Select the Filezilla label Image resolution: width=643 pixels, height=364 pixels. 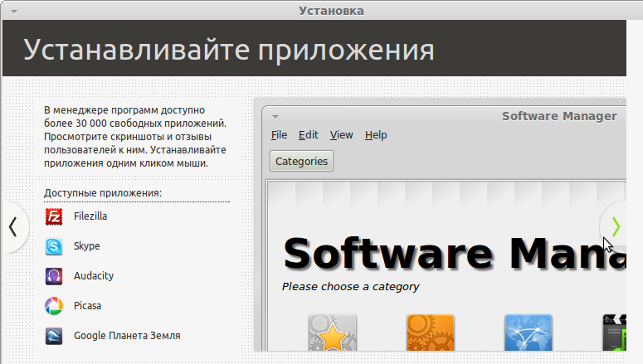point(90,216)
